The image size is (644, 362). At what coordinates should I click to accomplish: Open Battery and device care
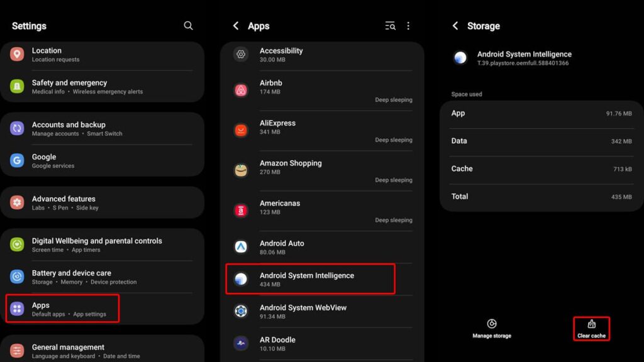point(102,277)
